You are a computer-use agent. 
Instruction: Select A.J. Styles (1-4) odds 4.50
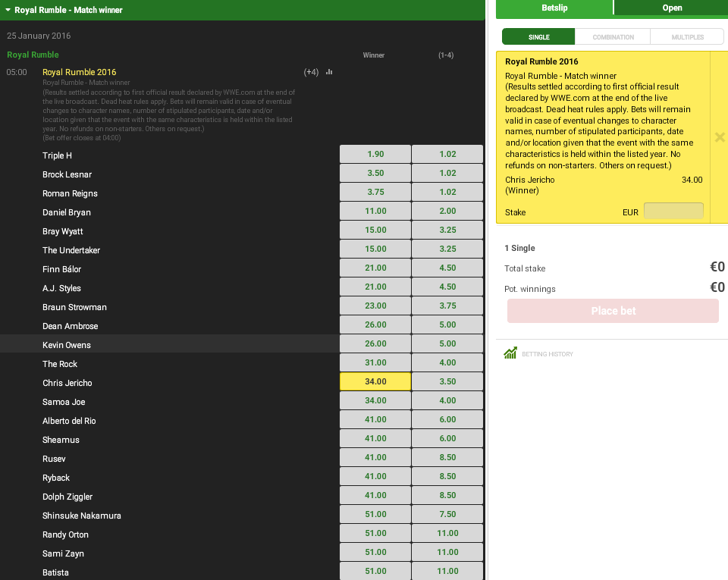[447, 287]
